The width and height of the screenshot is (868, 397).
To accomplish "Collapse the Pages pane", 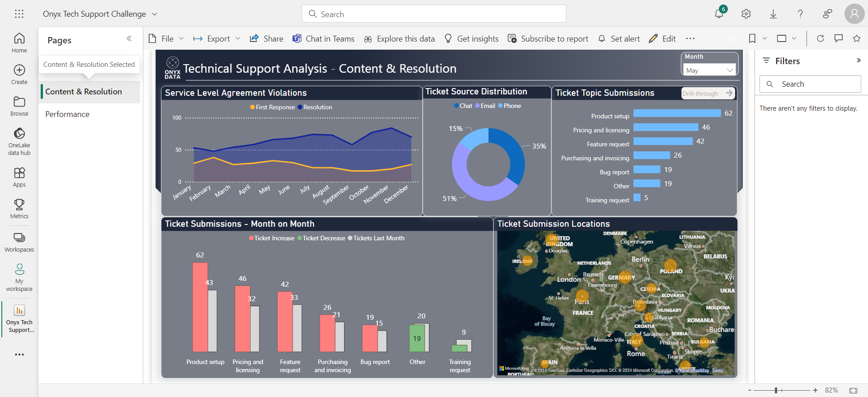I will pyautogui.click(x=129, y=38).
